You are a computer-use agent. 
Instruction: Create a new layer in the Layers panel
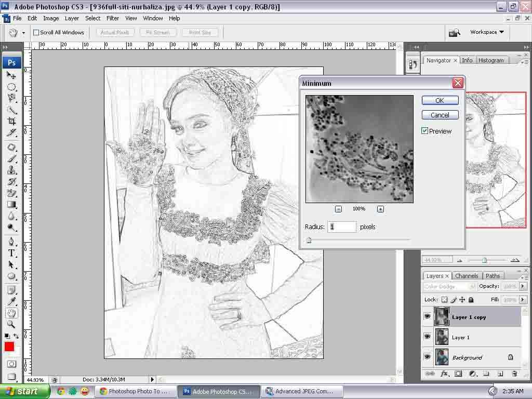tap(500, 374)
